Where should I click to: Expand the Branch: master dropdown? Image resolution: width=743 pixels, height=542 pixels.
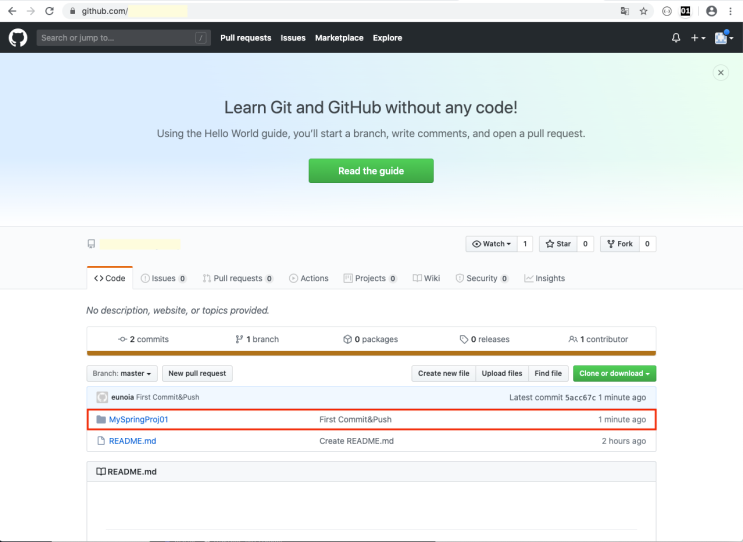(x=122, y=373)
